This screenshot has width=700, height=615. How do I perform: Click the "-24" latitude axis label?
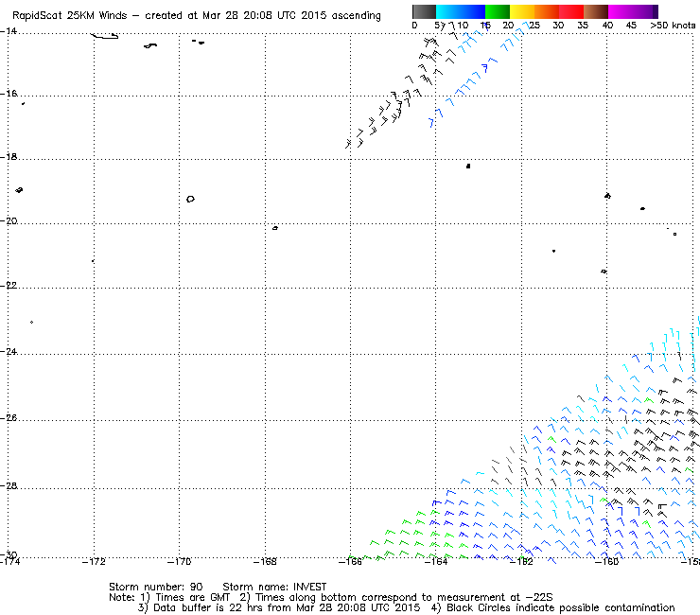[9, 351]
